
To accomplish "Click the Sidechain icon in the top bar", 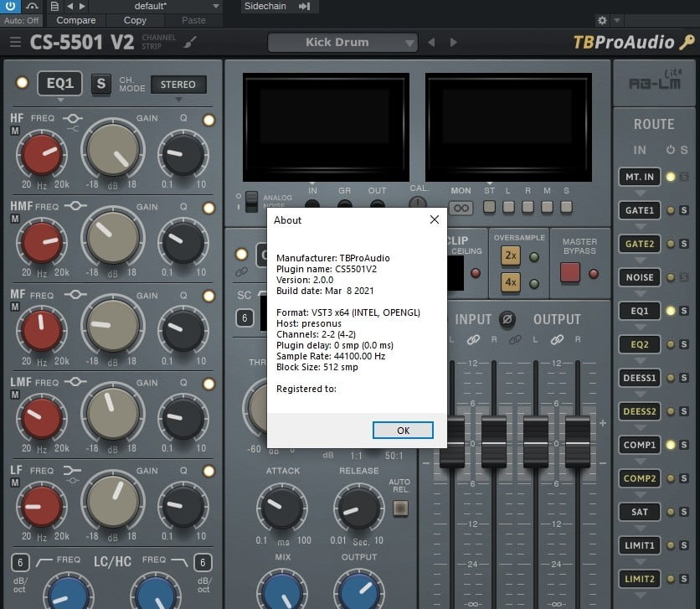I will [303, 7].
